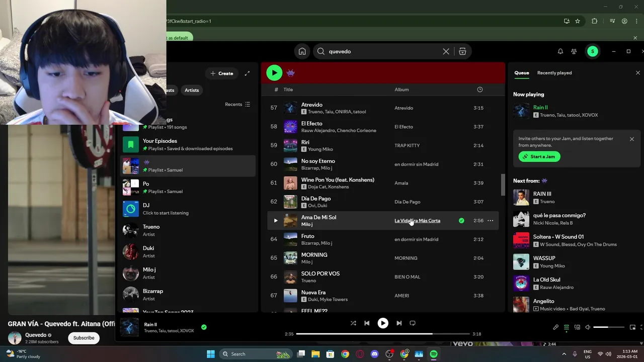Click Atrevido track title
644x362 pixels.
(311, 105)
